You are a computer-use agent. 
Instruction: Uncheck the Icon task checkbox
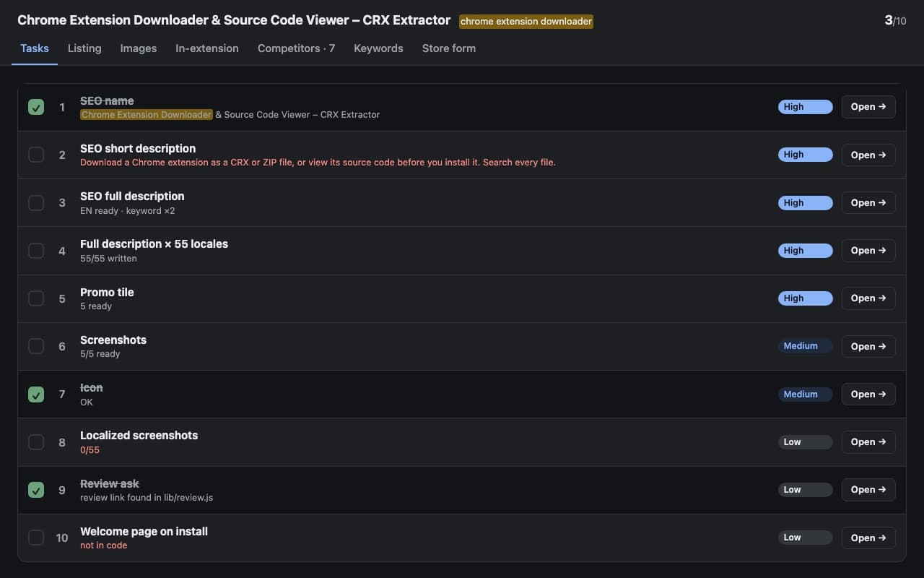click(36, 394)
